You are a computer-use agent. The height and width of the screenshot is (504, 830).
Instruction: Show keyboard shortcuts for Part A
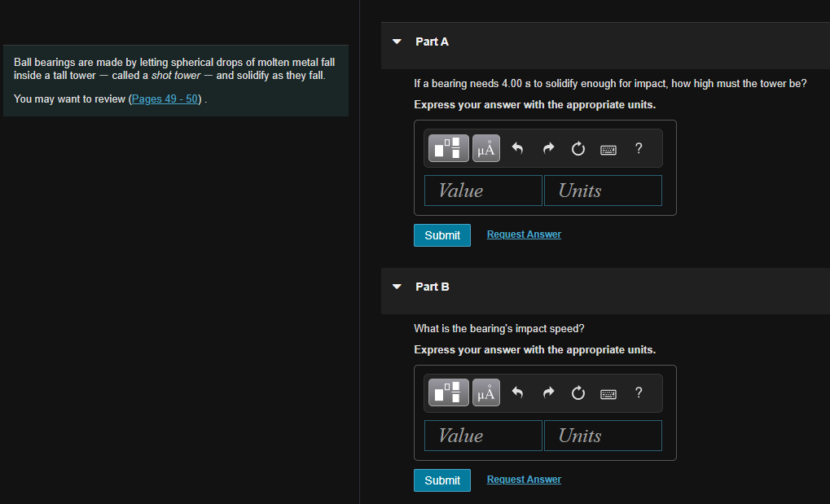pyautogui.click(x=608, y=150)
